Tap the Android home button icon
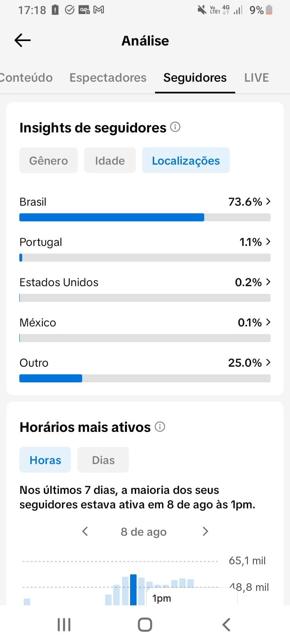290x644 pixels. point(145,625)
